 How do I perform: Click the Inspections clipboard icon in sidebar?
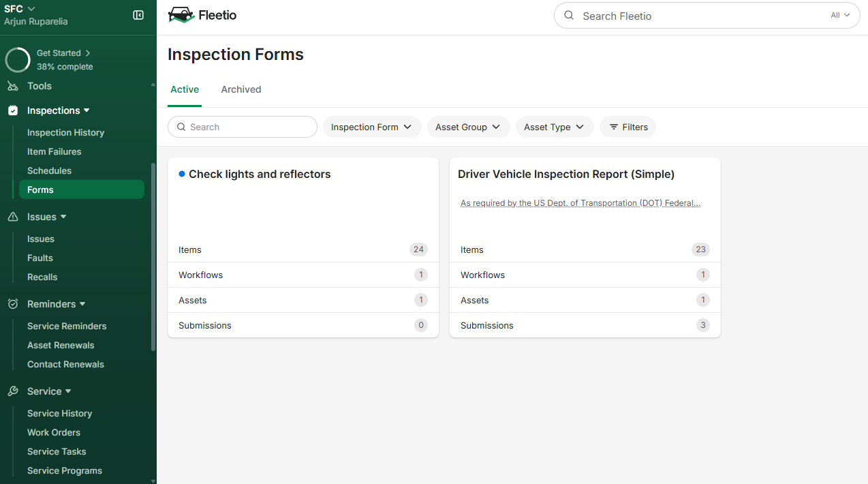click(x=13, y=110)
